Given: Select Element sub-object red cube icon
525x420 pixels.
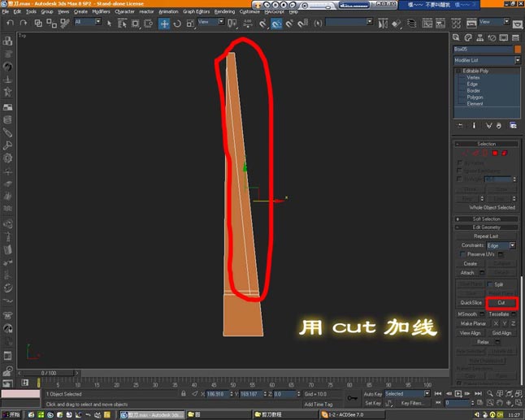Looking at the screenshot, I should pyautogui.click(x=504, y=154).
